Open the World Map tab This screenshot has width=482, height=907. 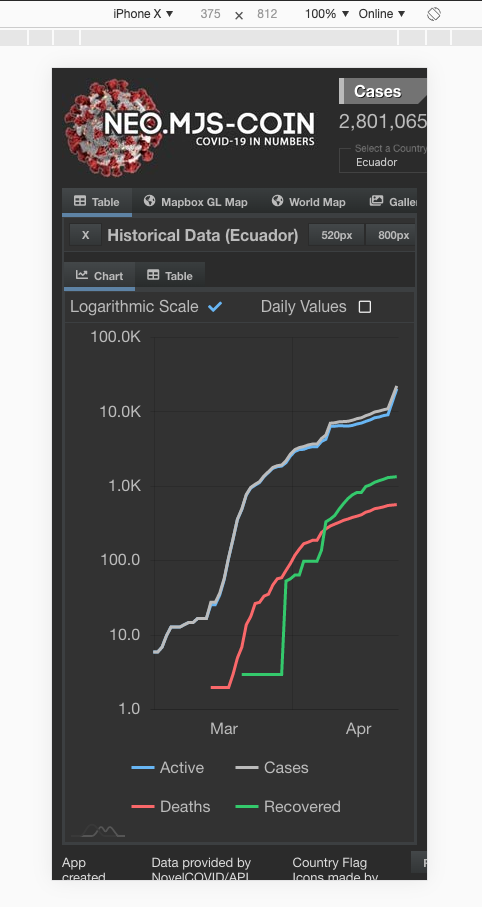[x=309, y=202]
